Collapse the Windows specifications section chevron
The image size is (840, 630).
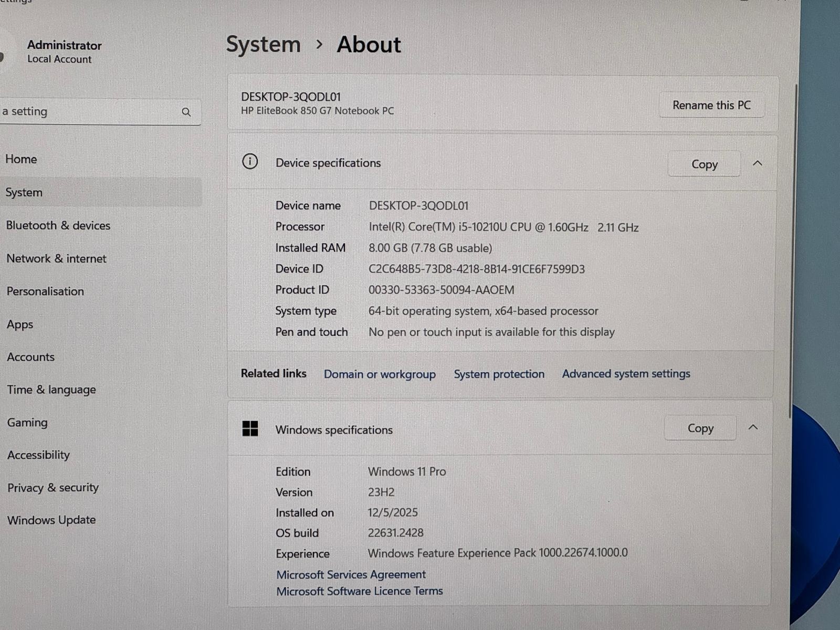[x=753, y=427]
